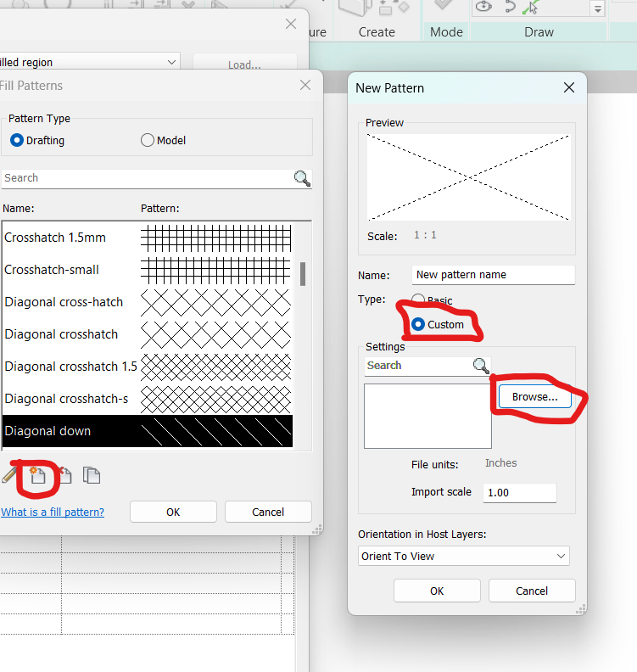Open the 'What is a fill pattern?' link
637x672 pixels.
pos(53,512)
